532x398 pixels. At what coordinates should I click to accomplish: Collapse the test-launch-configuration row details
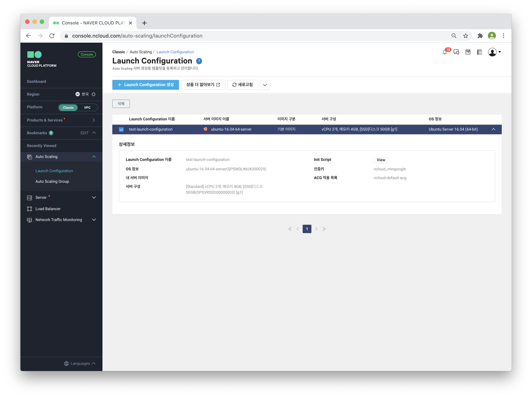click(x=493, y=130)
